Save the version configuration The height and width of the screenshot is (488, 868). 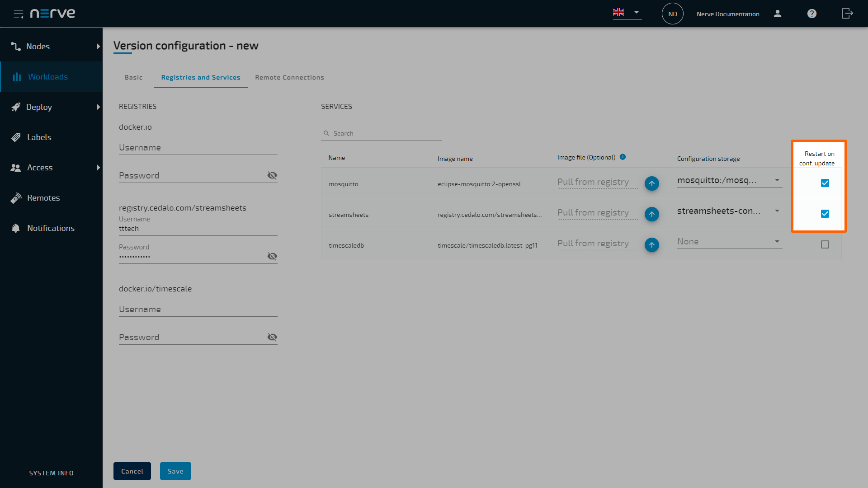click(x=175, y=471)
